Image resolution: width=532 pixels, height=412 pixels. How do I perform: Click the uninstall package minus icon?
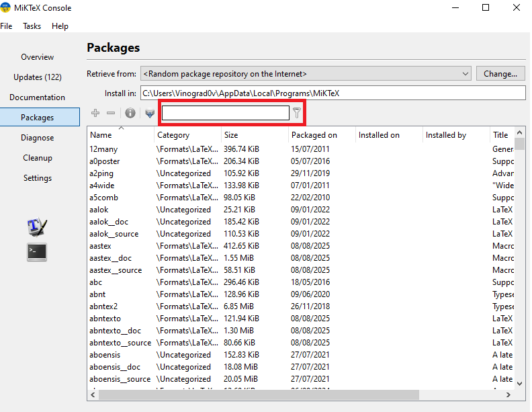[x=111, y=113]
